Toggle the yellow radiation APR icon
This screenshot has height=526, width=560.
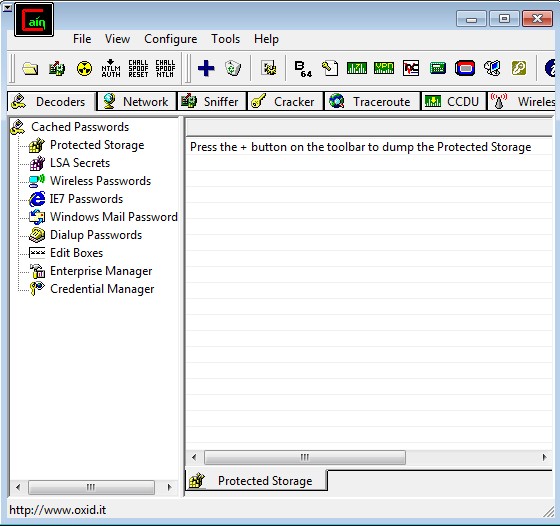84,68
